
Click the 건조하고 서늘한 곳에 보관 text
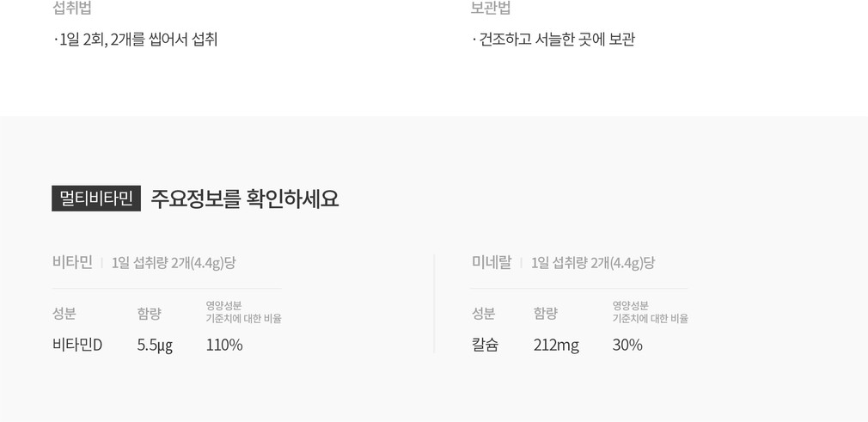pyautogui.click(x=553, y=40)
